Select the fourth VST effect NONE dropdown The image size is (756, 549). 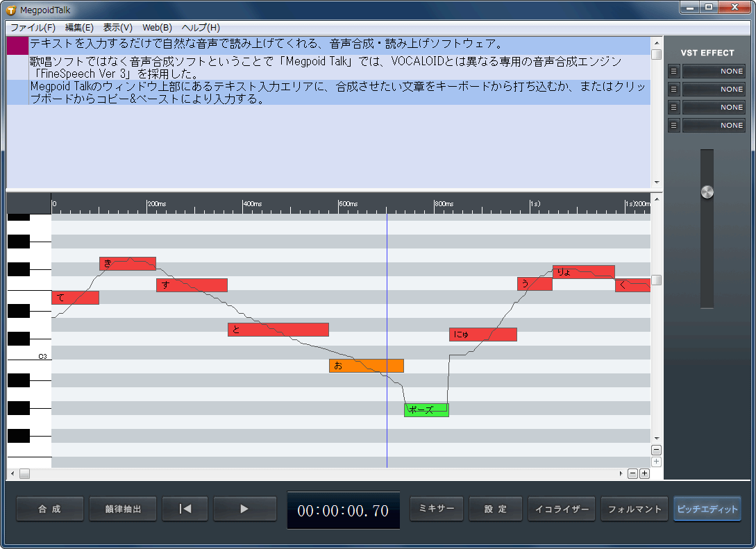point(714,126)
